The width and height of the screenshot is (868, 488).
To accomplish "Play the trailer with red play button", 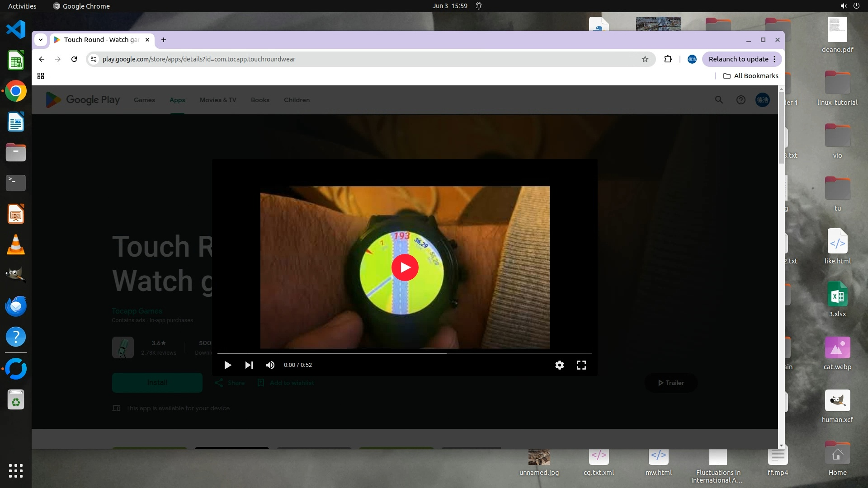I will (405, 267).
